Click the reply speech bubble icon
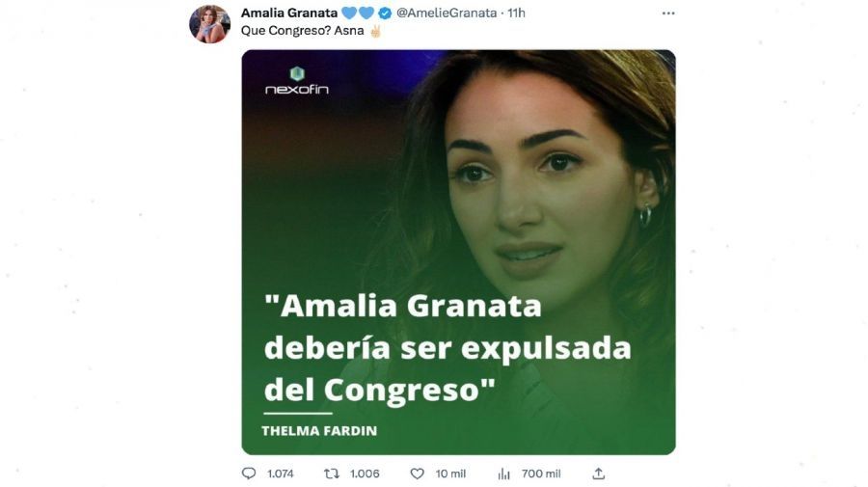The width and height of the screenshot is (868, 487). pyautogui.click(x=249, y=473)
